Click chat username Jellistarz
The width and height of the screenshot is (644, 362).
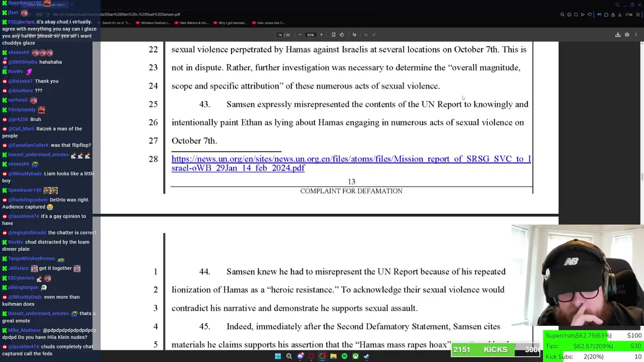tap(18, 268)
